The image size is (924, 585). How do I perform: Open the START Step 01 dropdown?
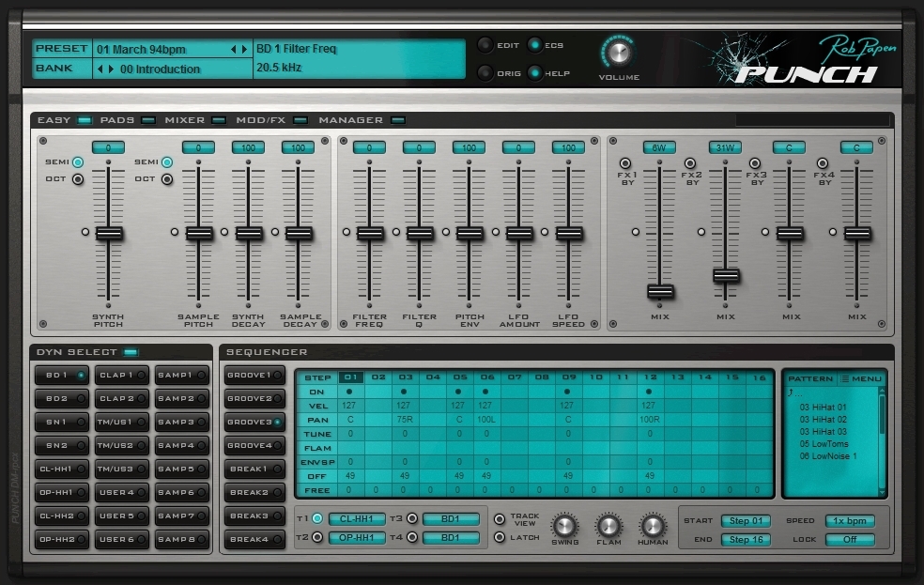(x=747, y=521)
